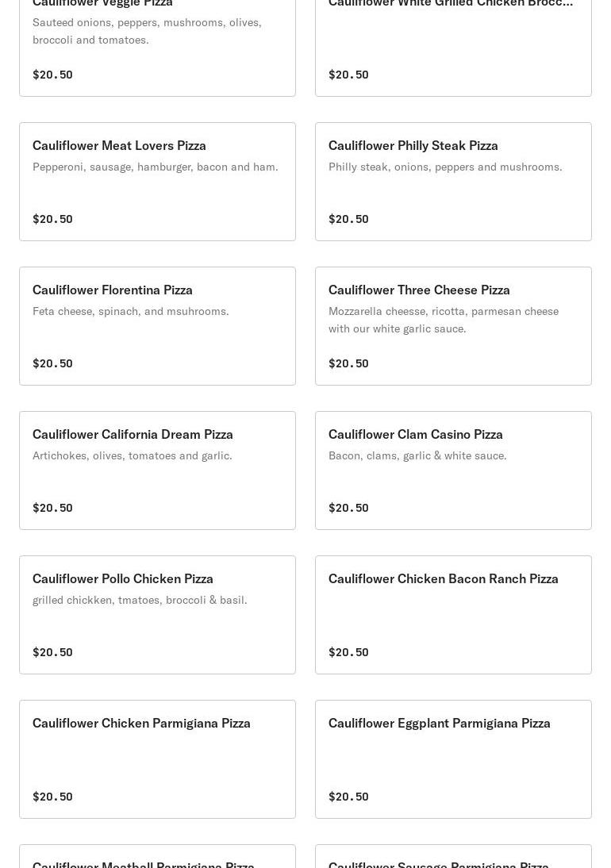Click the $20.50 price under Eggplant Parmigiana
Viewport: 611px width, 868px height.
point(348,797)
